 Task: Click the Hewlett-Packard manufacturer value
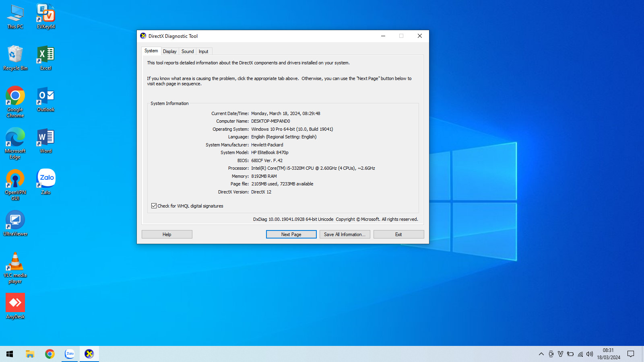pos(267,145)
